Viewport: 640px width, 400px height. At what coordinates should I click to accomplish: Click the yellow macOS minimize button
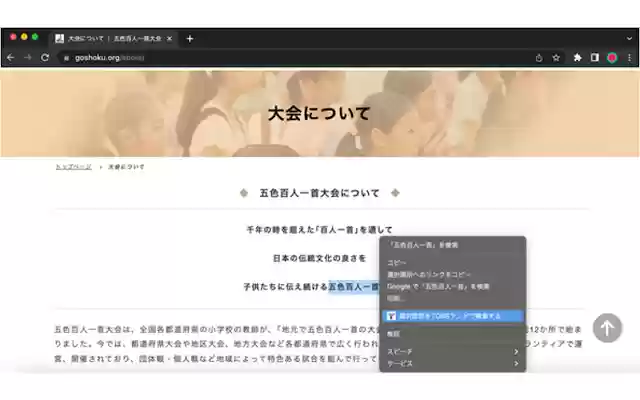pos(24,37)
